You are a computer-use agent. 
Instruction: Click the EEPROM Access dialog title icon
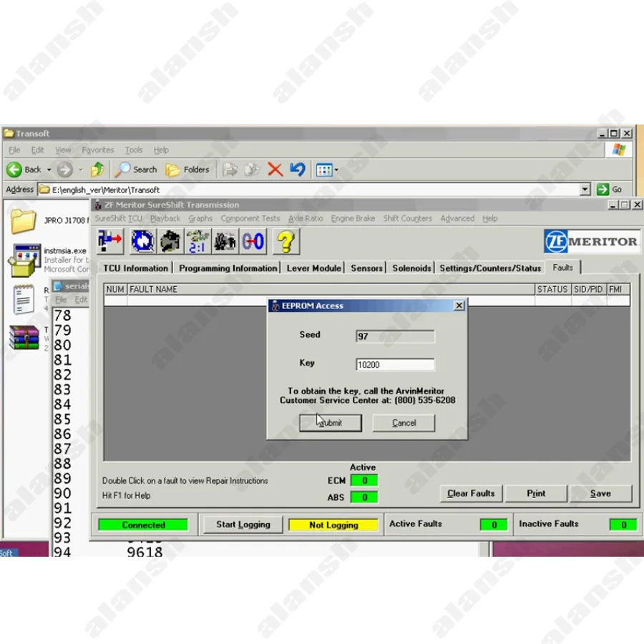click(275, 306)
